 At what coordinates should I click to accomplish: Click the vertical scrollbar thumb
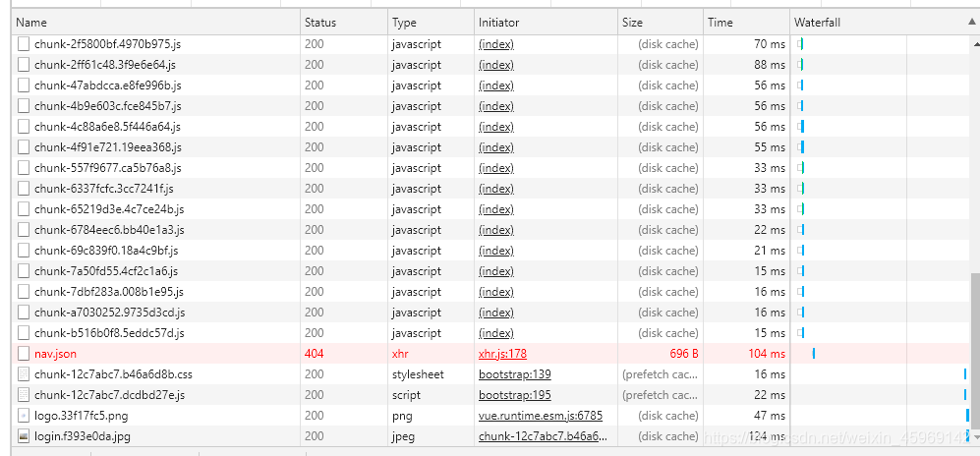pos(974,353)
